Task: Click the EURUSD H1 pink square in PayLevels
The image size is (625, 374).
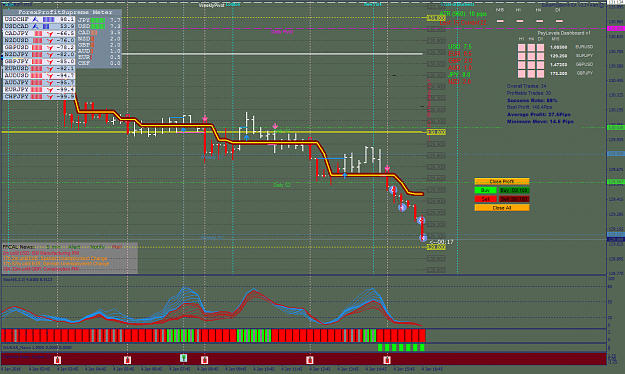Action: [x=521, y=47]
